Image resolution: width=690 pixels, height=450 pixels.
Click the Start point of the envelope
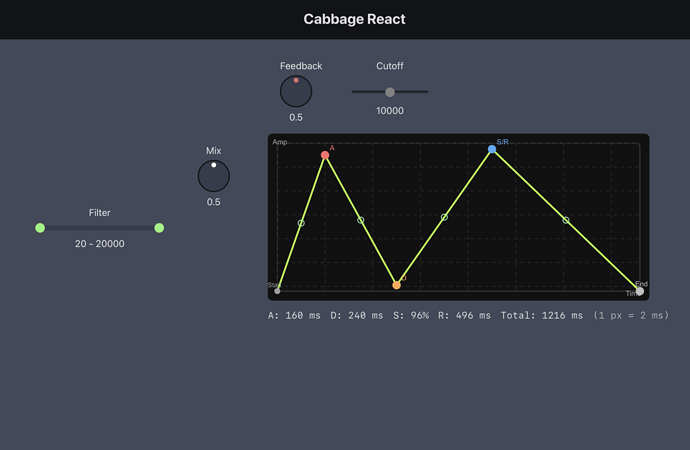[277, 291]
